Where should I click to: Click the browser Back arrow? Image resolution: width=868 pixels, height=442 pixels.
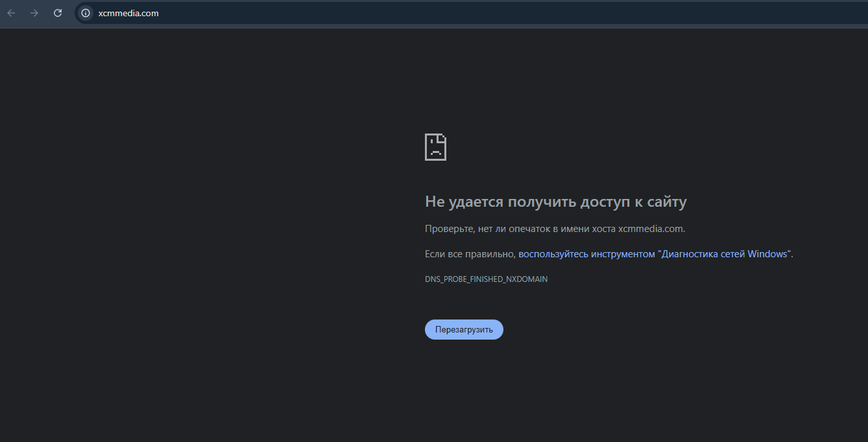pos(11,13)
